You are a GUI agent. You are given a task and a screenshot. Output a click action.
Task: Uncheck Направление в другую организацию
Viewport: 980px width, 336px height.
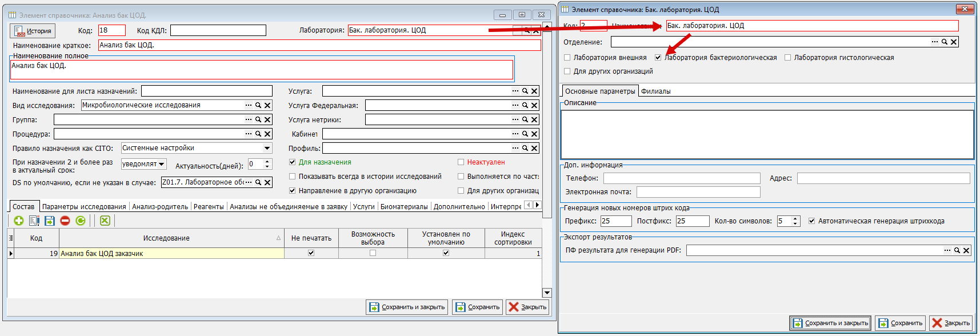tap(293, 191)
